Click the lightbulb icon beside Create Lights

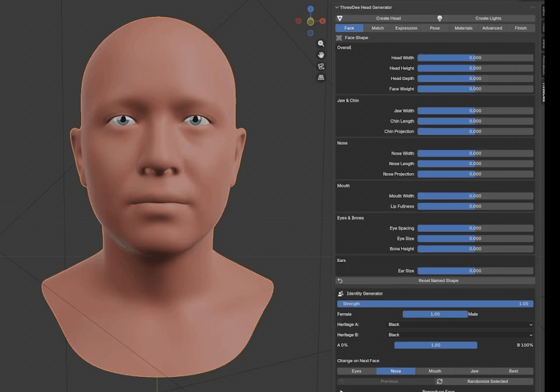point(440,18)
